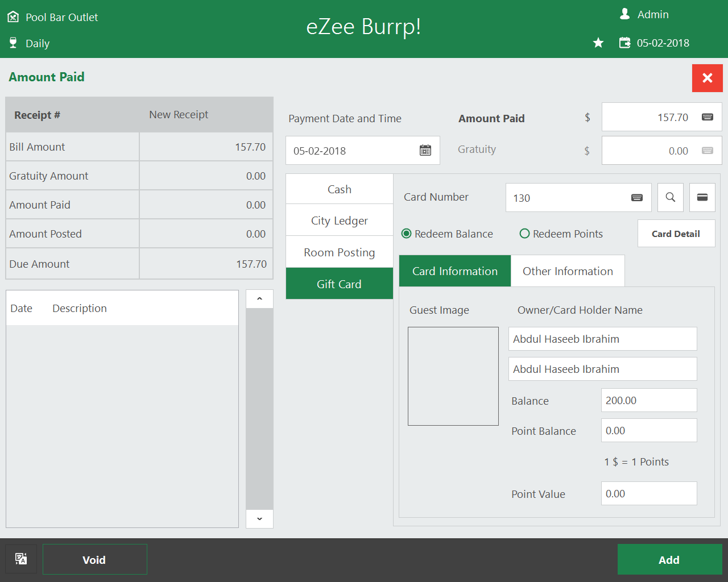Choose the Gift Card payment method
The width and height of the screenshot is (728, 582).
coord(340,284)
